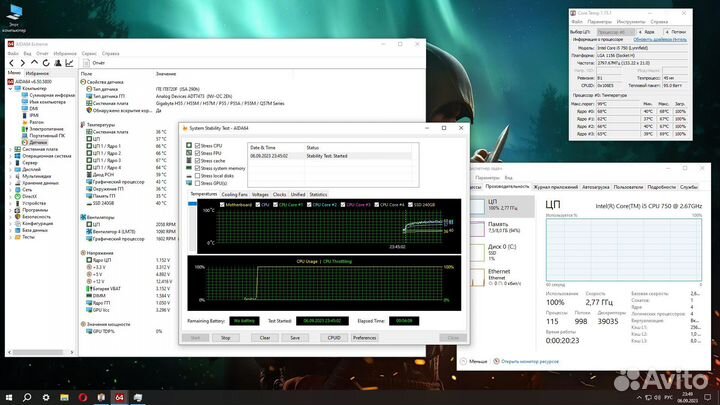Uncheck Stress system memory checkbox

pos(197,168)
